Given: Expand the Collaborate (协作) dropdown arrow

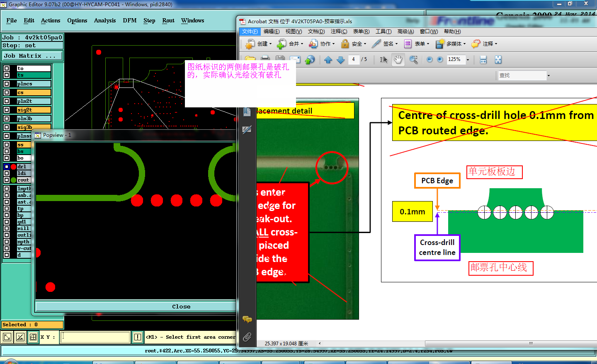Looking at the screenshot, I should coord(334,44).
